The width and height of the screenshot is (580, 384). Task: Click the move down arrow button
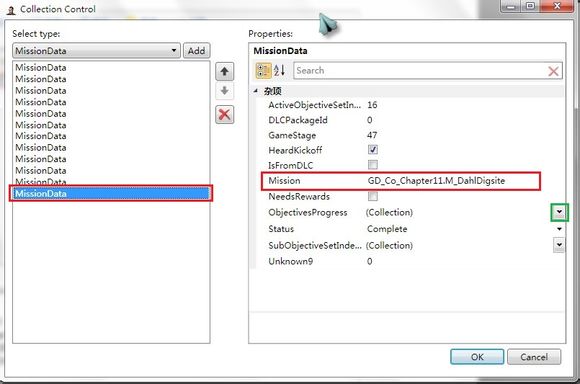point(225,91)
